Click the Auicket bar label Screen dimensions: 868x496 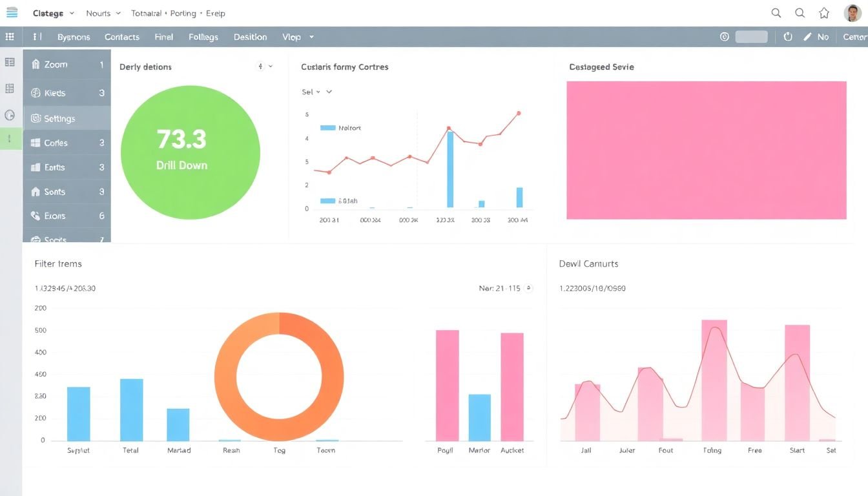[x=512, y=450]
